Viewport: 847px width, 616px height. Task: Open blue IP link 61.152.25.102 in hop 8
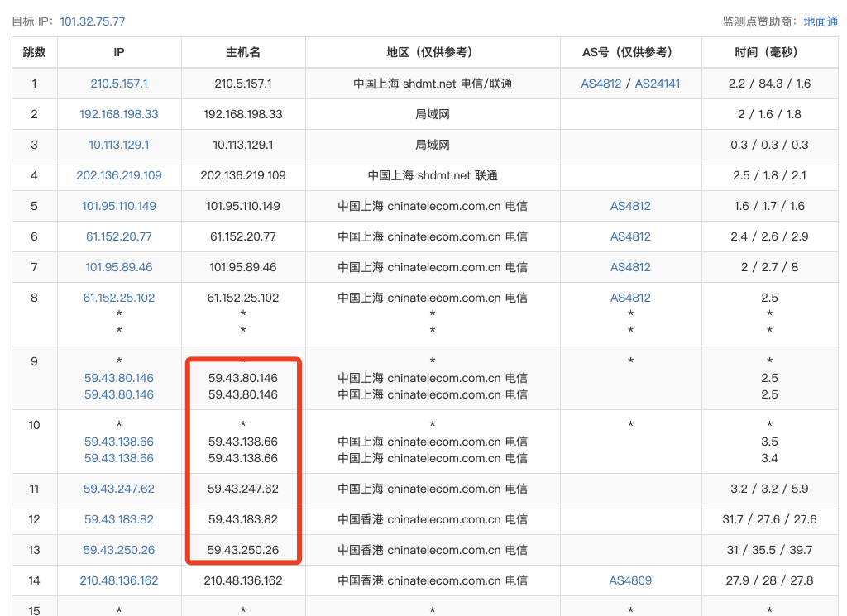click(x=119, y=298)
